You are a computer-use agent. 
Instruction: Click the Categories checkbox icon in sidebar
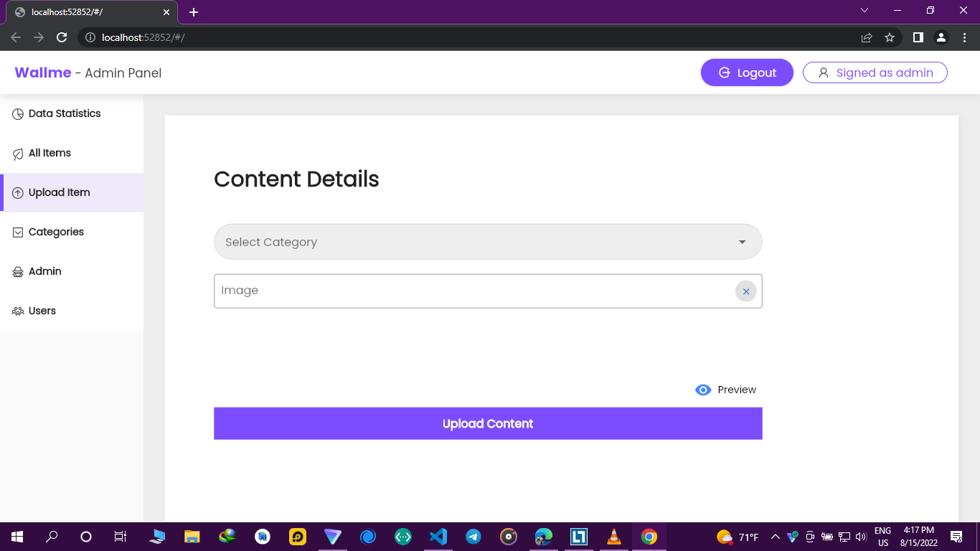(18, 232)
